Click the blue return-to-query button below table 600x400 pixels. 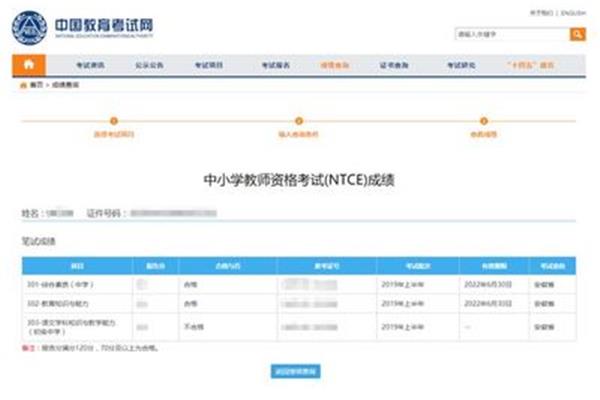point(295,371)
